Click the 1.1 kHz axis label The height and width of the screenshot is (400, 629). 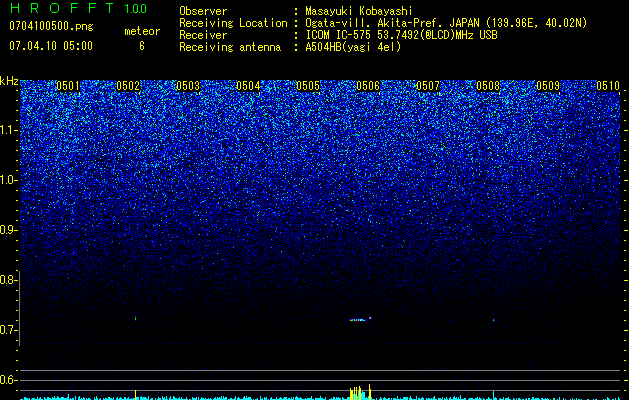pos(8,130)
